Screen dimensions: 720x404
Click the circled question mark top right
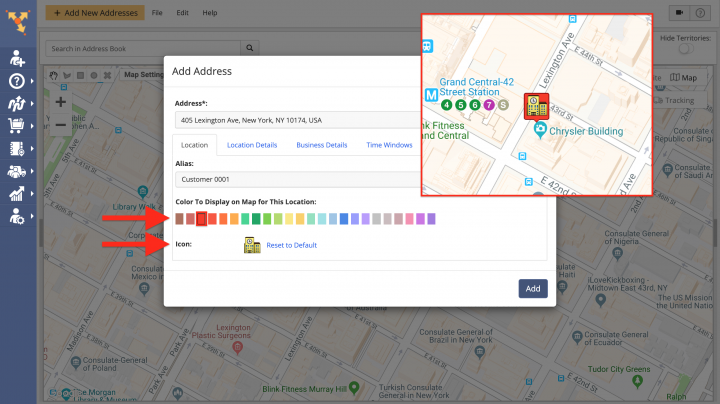coord(700,13)
